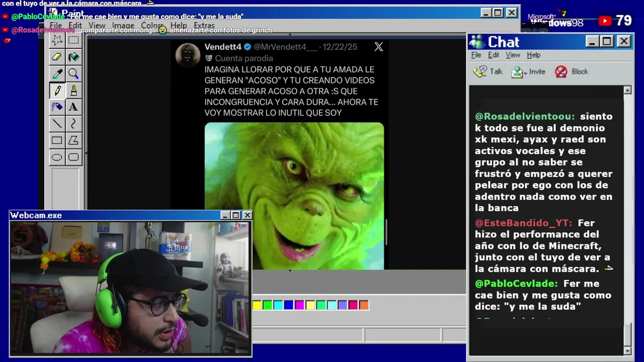Open the Extras menu in Paint
Image resolution: width=644 pixels, height=362 pixels.
click(204, 26)
